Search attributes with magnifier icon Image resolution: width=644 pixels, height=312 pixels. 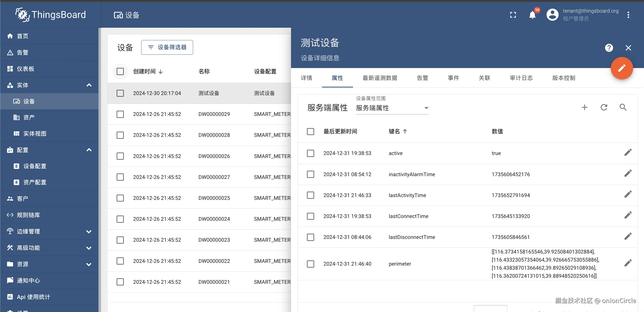click(x=623, y=108)
